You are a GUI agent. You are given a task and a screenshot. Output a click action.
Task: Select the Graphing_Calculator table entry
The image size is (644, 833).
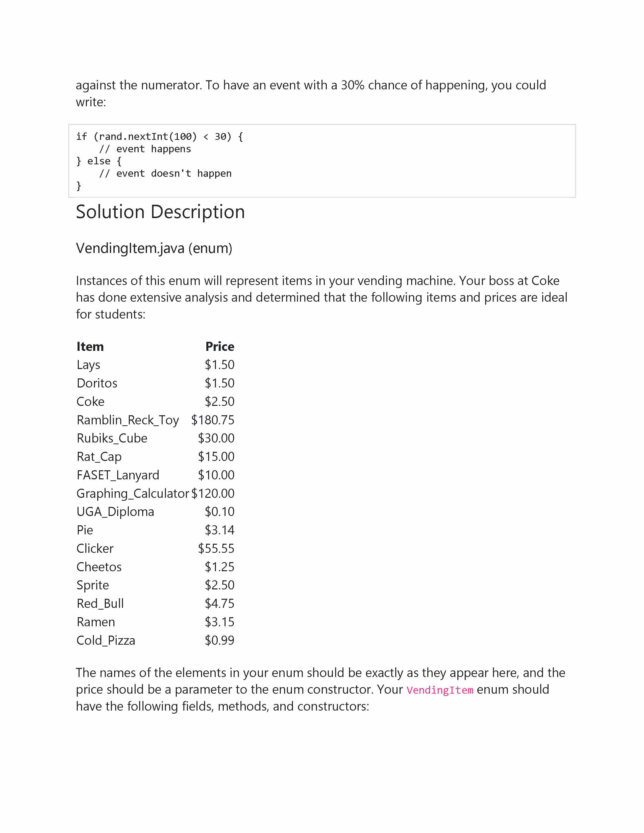133,493
